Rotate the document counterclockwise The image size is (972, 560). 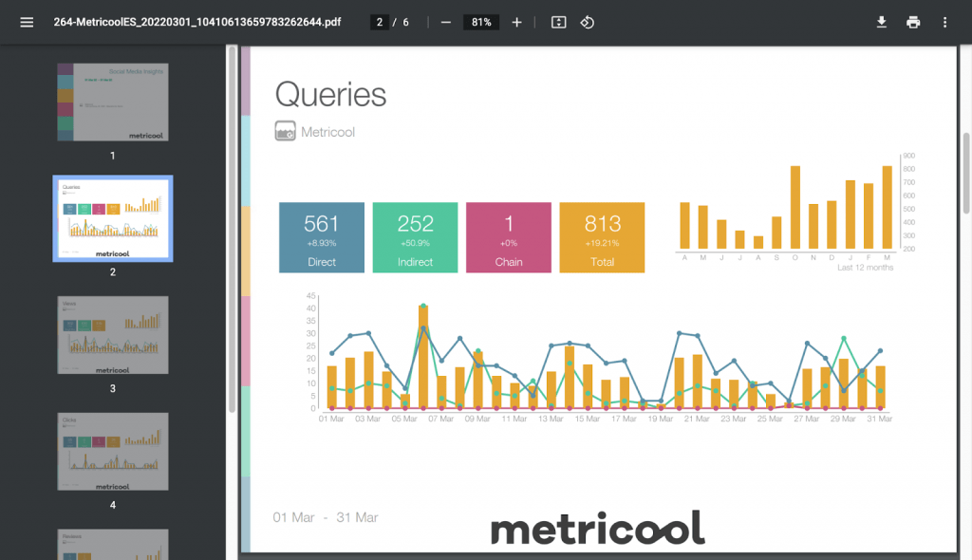[587, 23]
